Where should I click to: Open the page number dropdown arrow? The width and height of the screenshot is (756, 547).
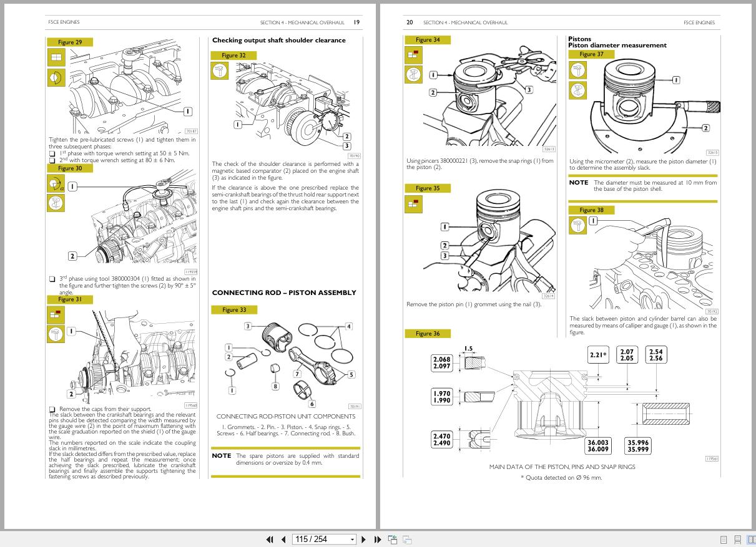tap(352, 540)
